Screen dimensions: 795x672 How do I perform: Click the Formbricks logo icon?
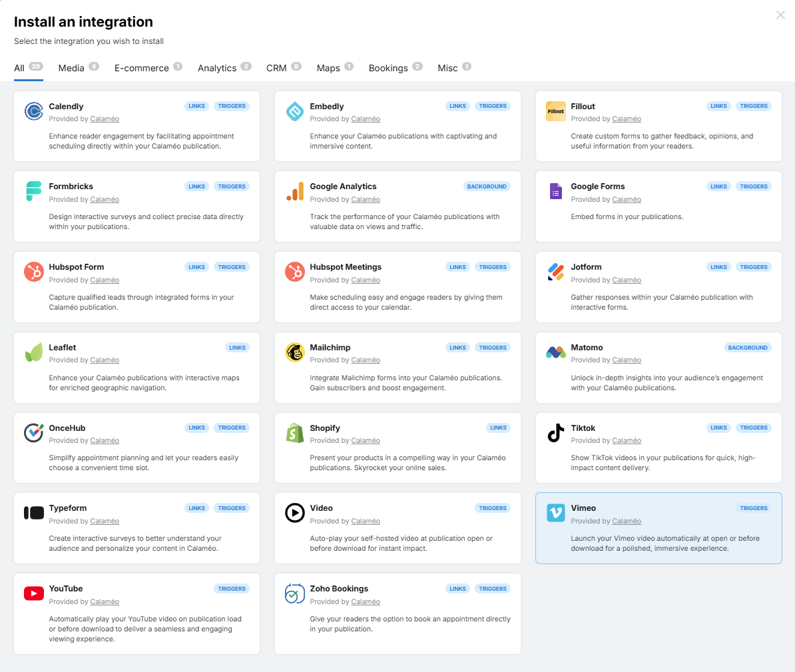(34, 192)
